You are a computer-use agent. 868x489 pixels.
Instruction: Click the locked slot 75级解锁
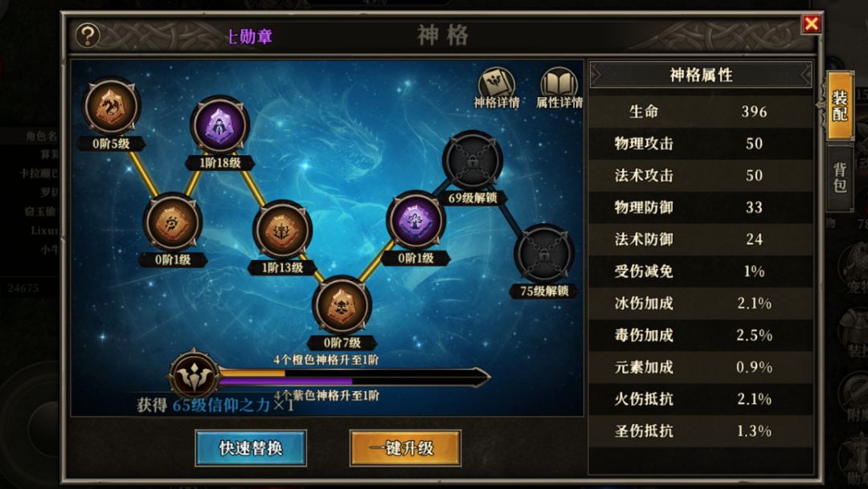544,254
